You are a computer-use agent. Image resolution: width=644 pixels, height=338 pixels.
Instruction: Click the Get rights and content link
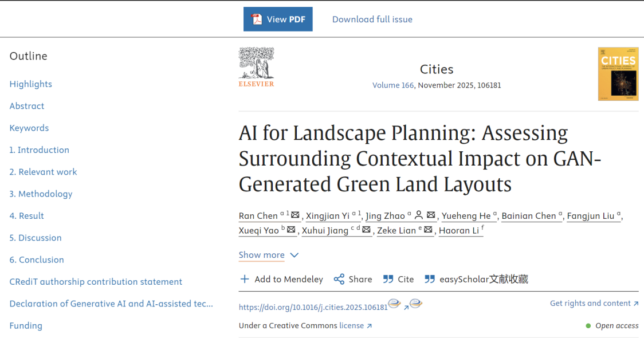click(x=594, y=303)
